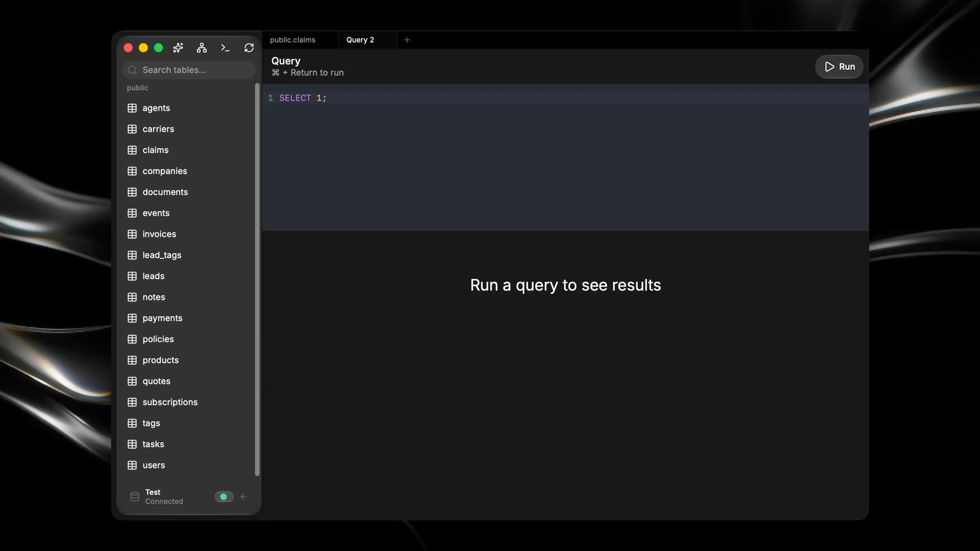Image resolution: width=980 pixels, height=551 pixels.
Task: Click the database icon next to Test
Action: 135,497
